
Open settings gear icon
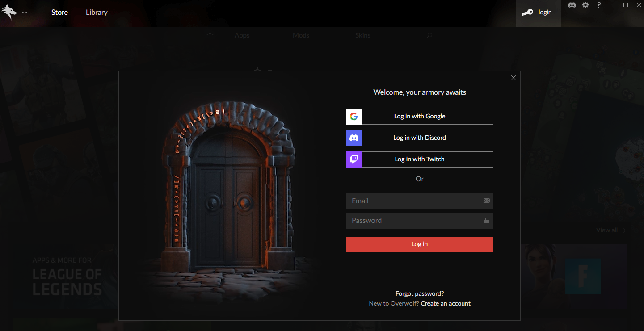(585, 5)
